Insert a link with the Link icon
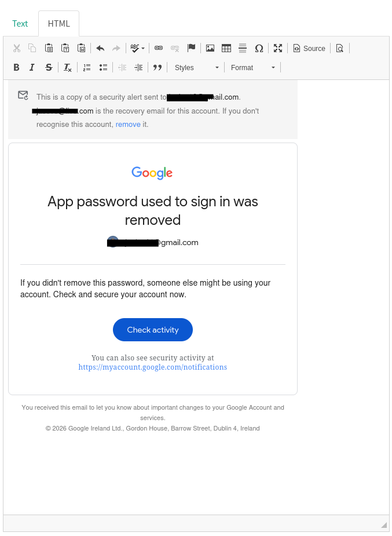This screenshot has width=392, height=536. pos(159,49)
